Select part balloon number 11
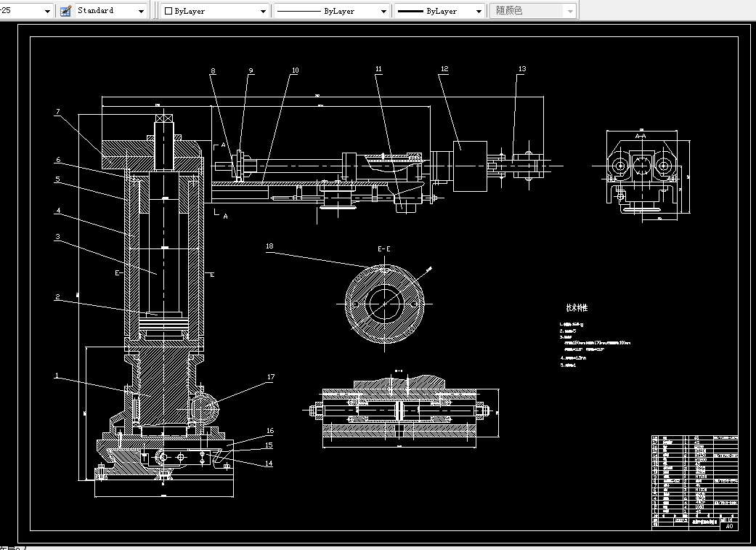Screen dimensions: 756x550 pyautogui.click(x=378, y=69)
